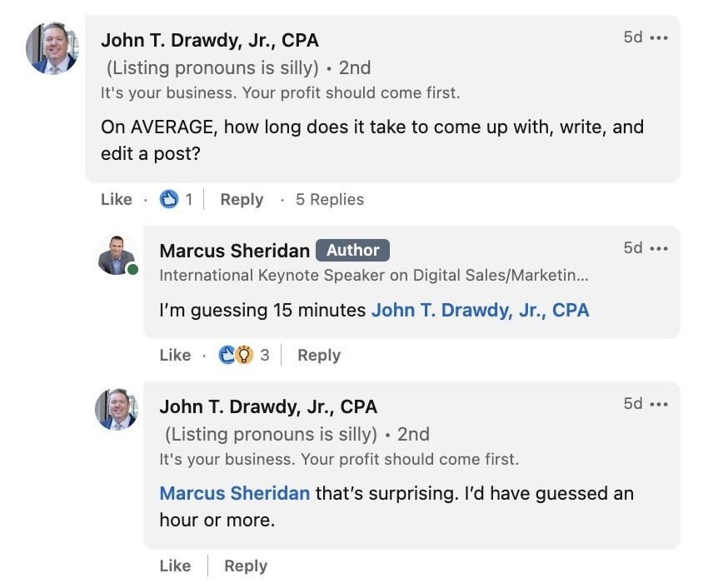Viewport: 713px width, 588px height.
Task: Click John T. Drawdy mention in Marcus's reply
Action: coord(480,311)
